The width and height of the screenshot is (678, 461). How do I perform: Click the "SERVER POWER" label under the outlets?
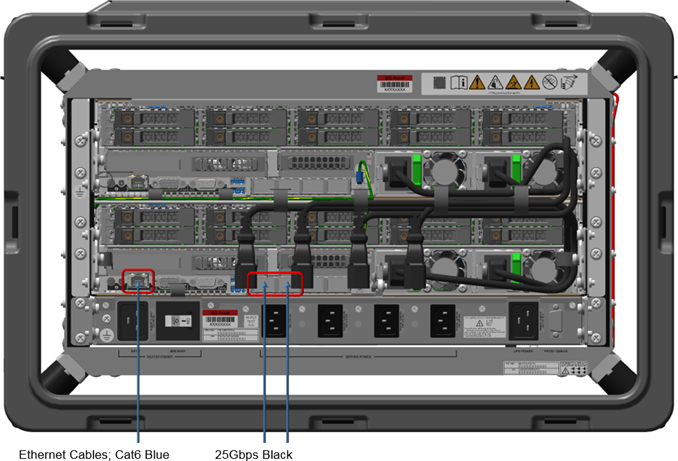coord(358,357)
